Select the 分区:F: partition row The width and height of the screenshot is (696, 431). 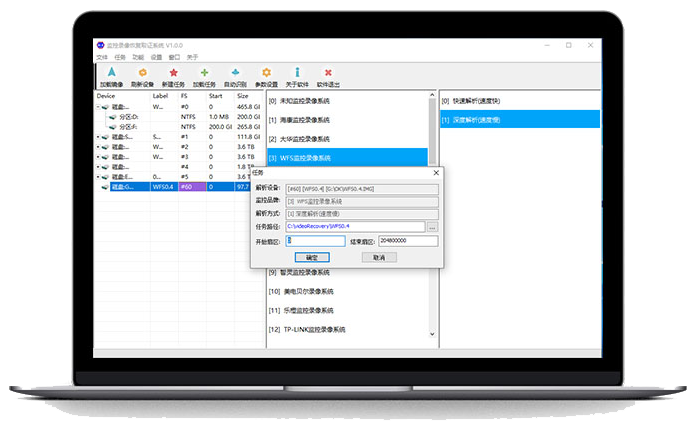[x=130, y=127]
